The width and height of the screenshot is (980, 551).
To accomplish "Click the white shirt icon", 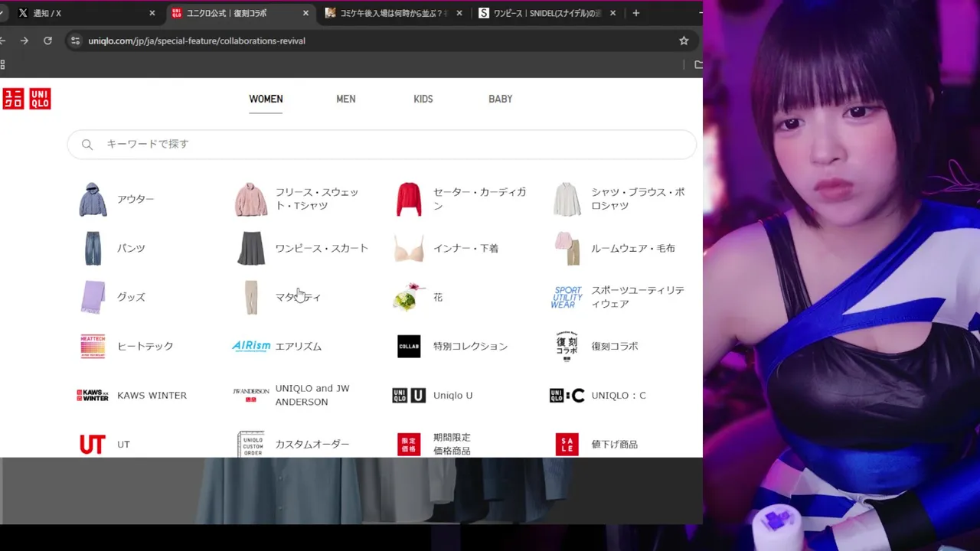I will coord(567,199).
